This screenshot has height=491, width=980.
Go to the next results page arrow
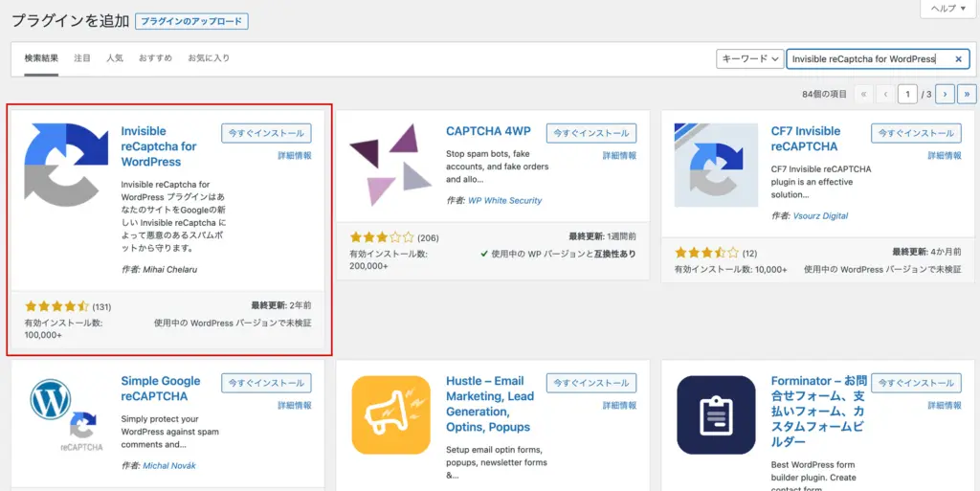pyautogui.click(x=945, y=95)
